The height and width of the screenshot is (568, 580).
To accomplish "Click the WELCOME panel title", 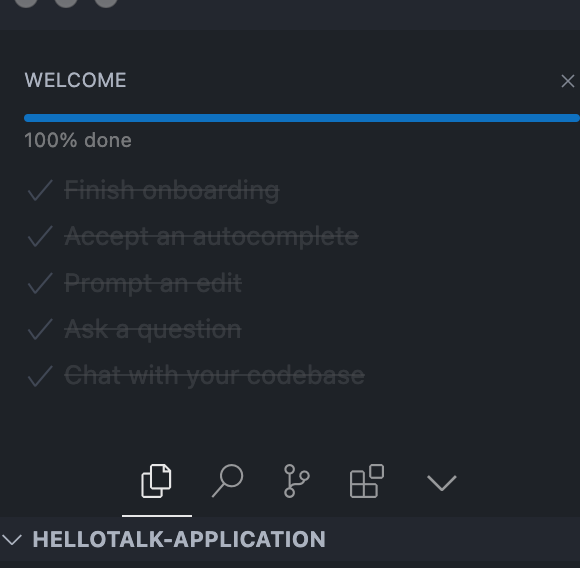I will coord(75,80).
